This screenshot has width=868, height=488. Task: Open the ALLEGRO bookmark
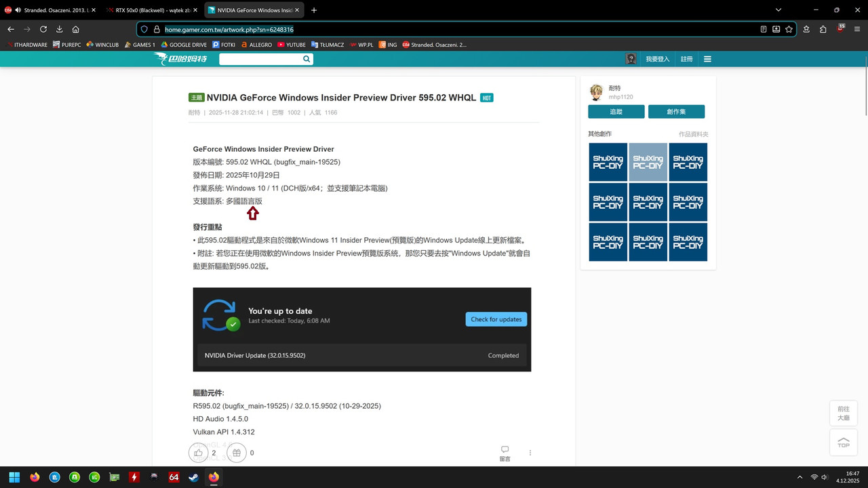click(x=256, y=45)
